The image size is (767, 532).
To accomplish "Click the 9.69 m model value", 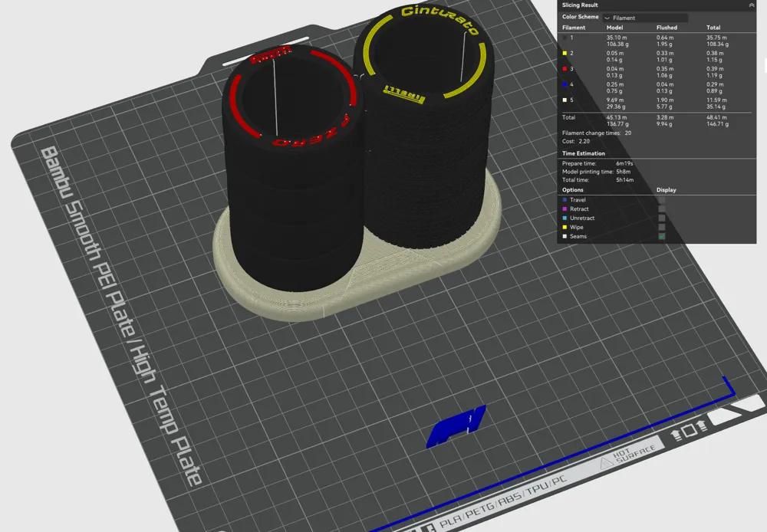I will point(615,100).
